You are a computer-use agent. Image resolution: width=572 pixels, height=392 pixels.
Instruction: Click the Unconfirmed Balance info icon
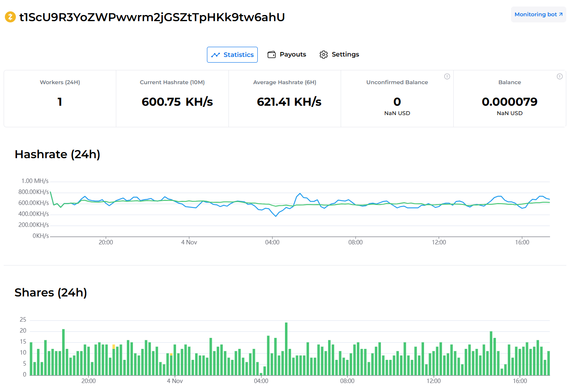[x=447, y=76]
